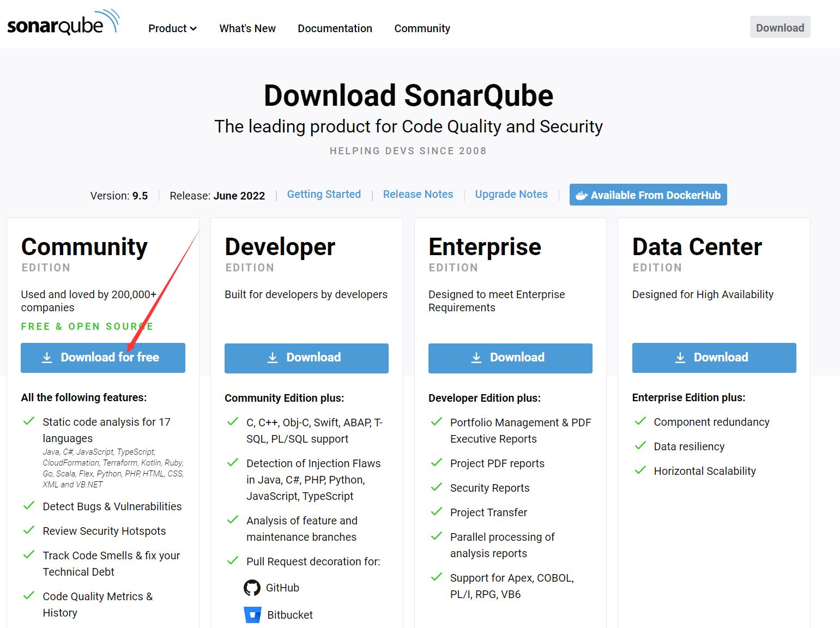The height and width of the screenshot is (628, 840).
Task: Click checkmark beside Portfolio Management
Action: click(437, 422)
